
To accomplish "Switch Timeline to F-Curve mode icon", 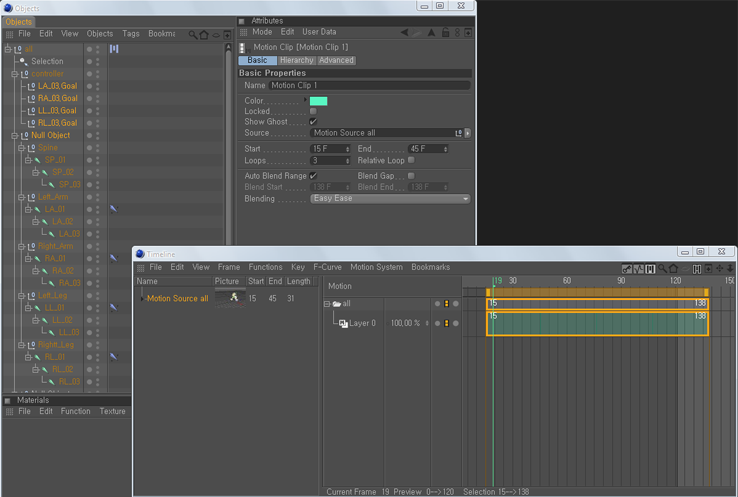I will (x=639, y=269).
